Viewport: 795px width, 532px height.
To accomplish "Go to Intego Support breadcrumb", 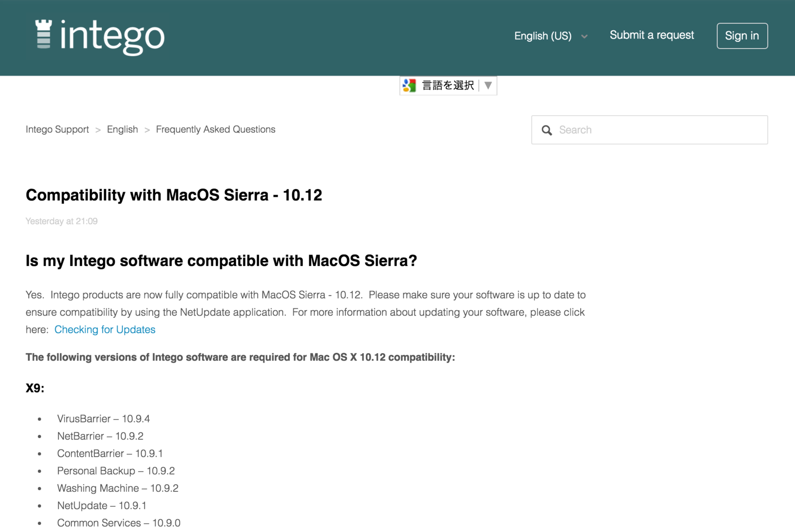I will click(57, 129).
